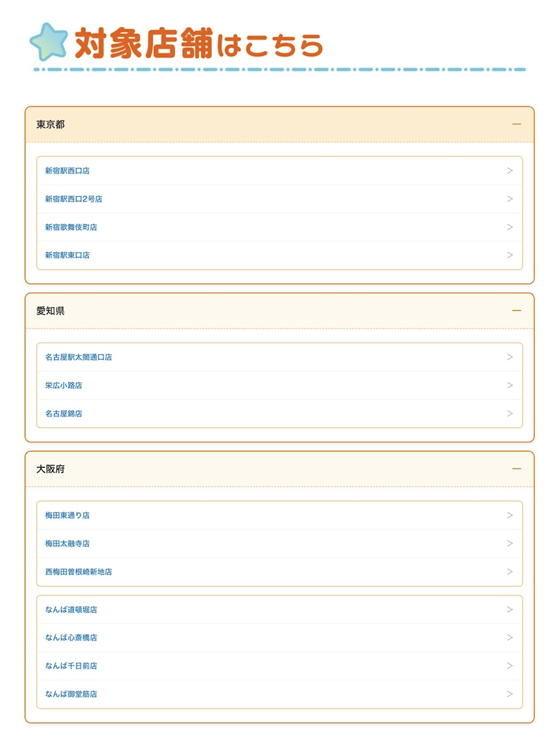Click the chevron next to 新宿歌舞伎町店
The height and width of the screenshot is (741, 560).
click(510, 227)
